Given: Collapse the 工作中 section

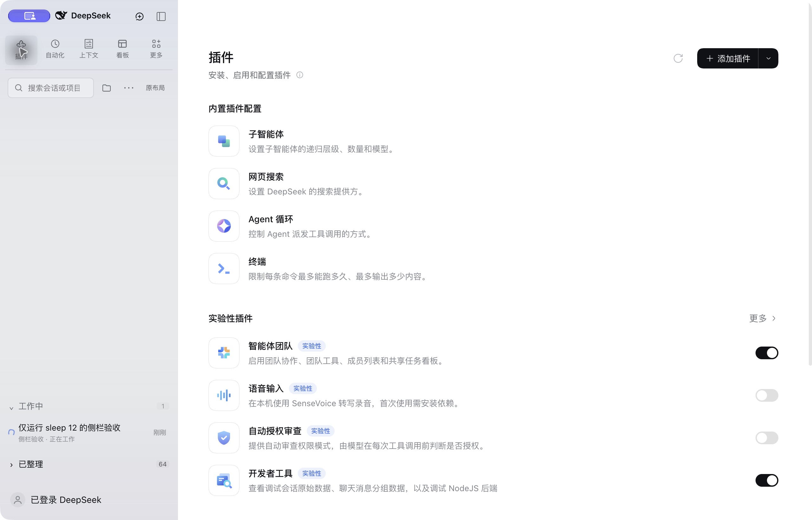Looking at the screenshot, I should click(11, 408).
